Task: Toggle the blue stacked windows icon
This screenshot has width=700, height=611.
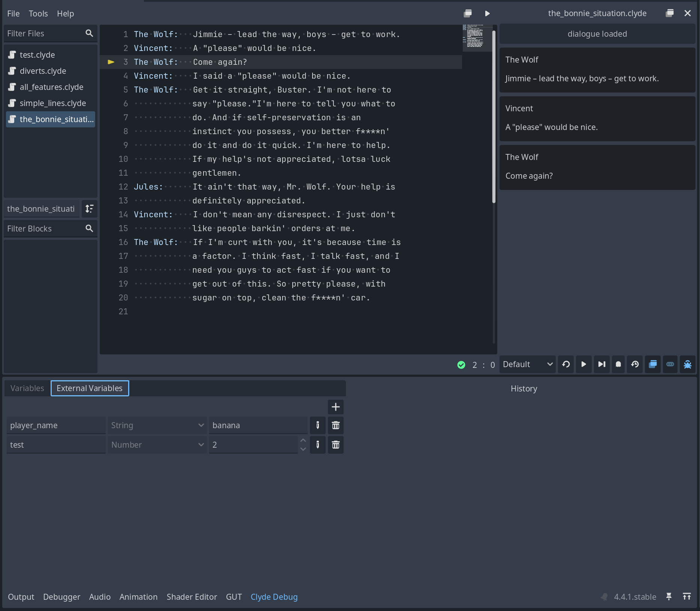Action: (x=653, y=364)
